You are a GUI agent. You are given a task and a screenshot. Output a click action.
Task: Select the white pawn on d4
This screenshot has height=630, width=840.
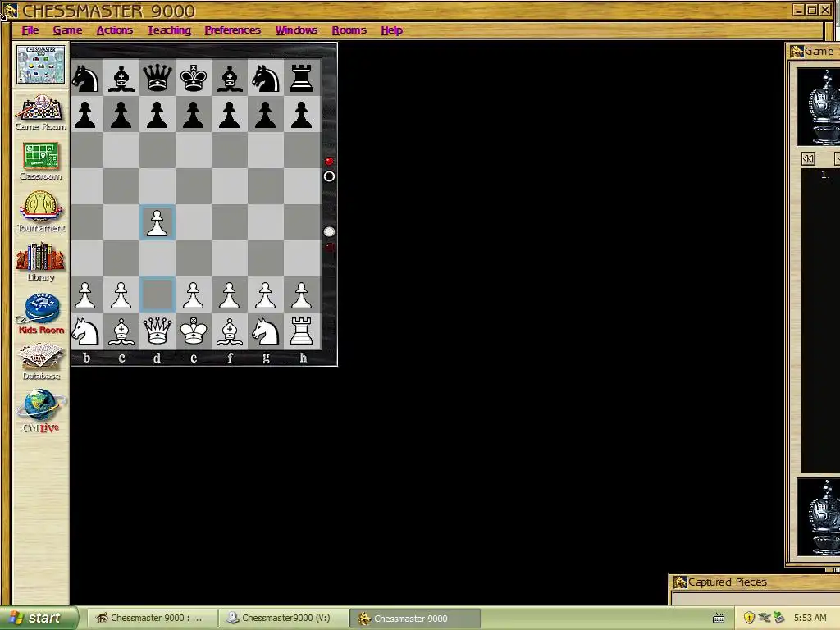[157, 222]
